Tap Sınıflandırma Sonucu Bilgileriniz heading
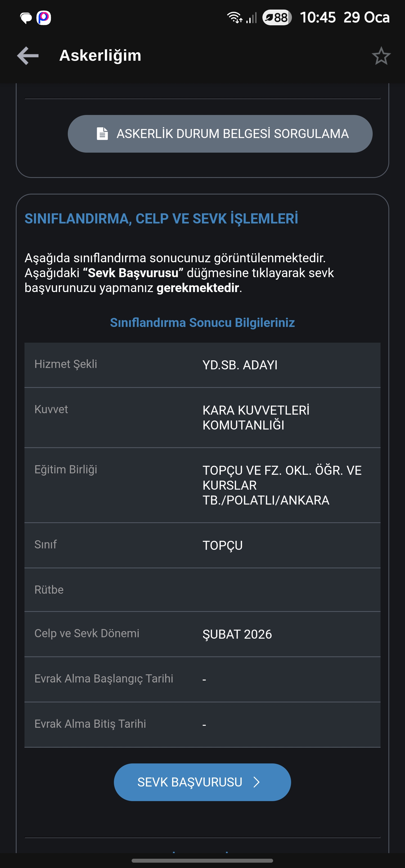405x868 pixels. (x=202, y=322)
